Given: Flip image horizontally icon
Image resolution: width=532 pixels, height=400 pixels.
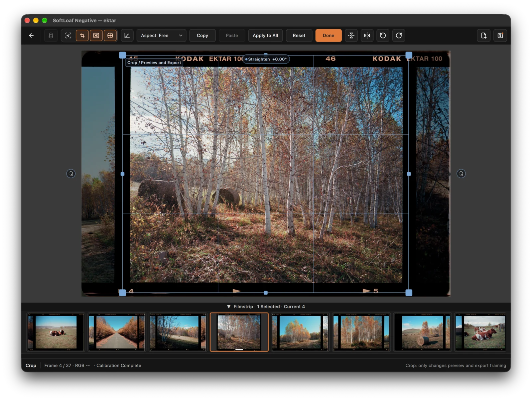Looking at the screenshot, I should pyautogui.click(x=367, y=36).
